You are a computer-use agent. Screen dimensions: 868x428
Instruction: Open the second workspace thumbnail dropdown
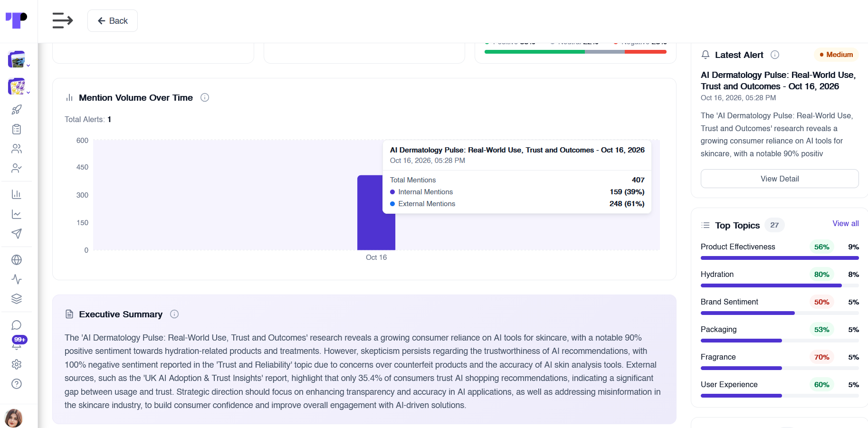[x=18, y=87]
